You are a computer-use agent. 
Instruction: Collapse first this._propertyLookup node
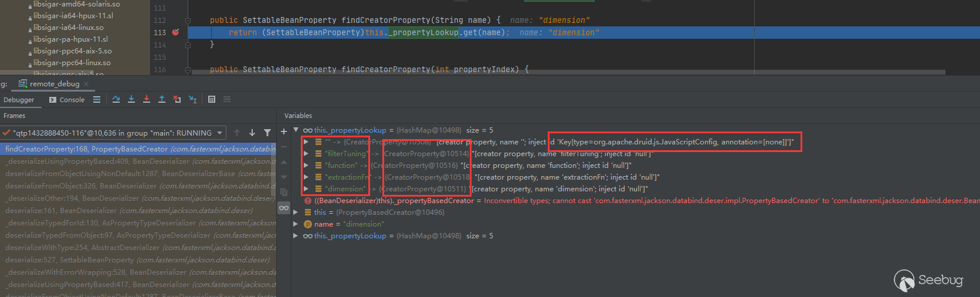point(296,130)
